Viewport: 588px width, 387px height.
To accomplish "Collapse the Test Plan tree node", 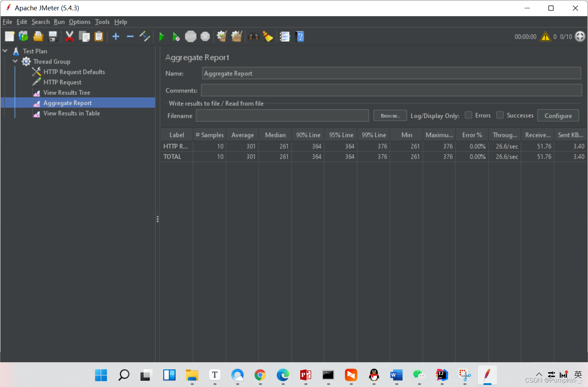I will click(x=5, y=51).
